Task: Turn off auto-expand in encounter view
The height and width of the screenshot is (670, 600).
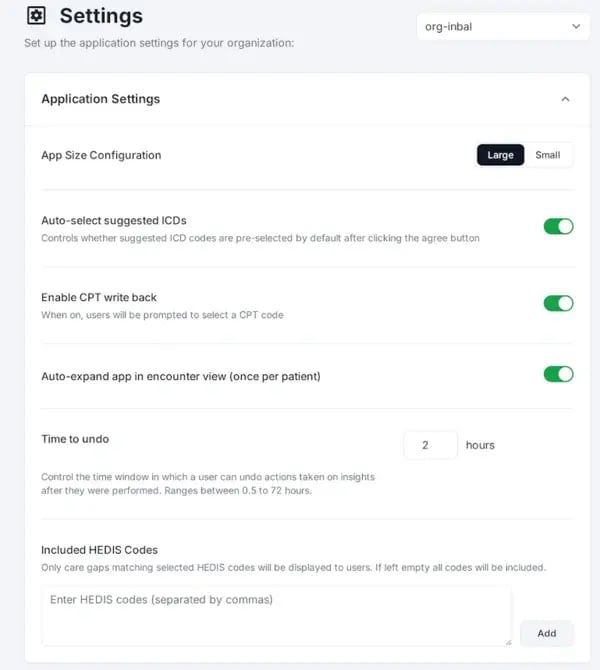Action: pyautogui.click(x=558, y=374)
